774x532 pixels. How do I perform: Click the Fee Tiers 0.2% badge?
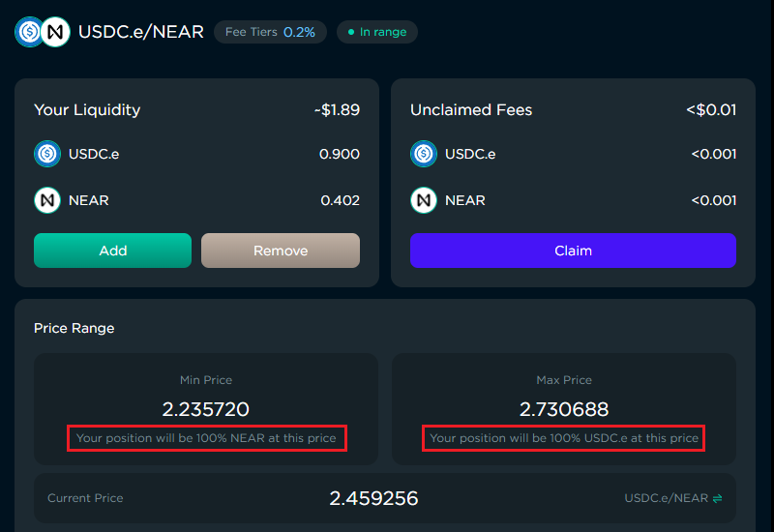(x=270, y=32)
